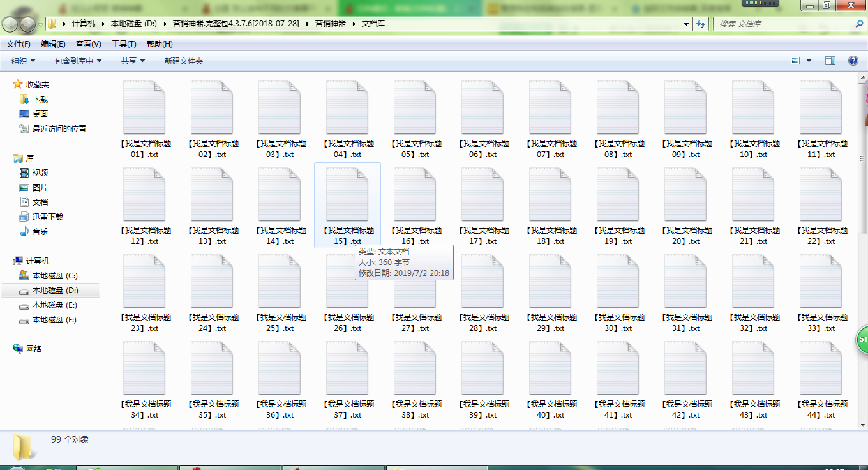Open the 文件(F) menu

(19, 44)
